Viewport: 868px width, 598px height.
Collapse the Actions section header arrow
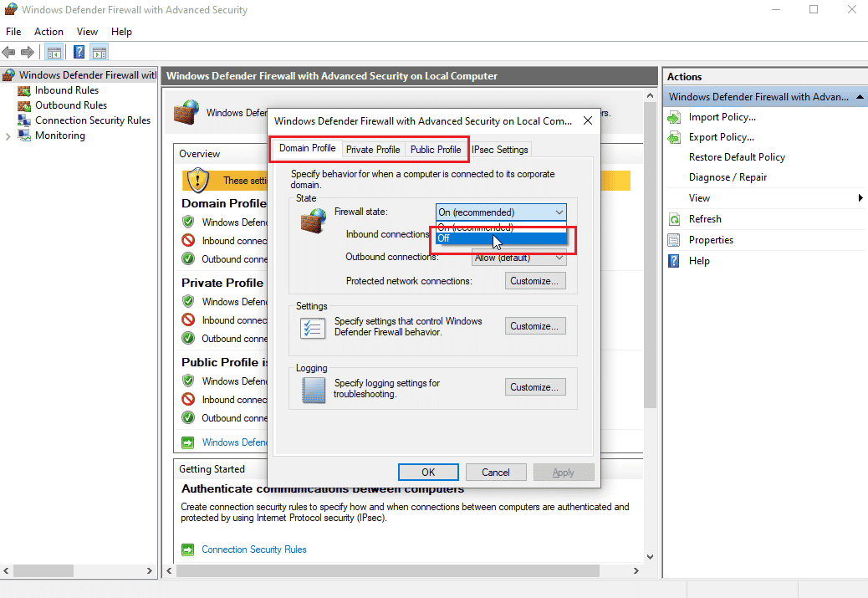tap(859, 97)
